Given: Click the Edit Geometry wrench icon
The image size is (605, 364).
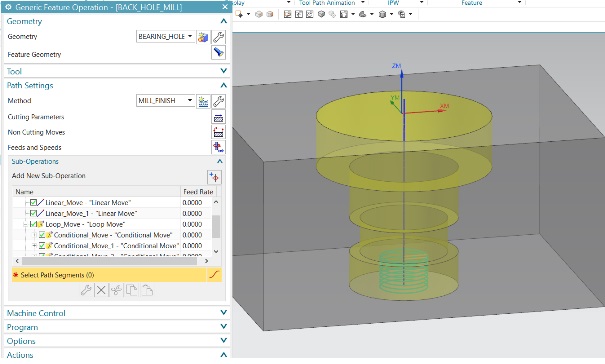Looking at the screenshot, I should (218, 37).
